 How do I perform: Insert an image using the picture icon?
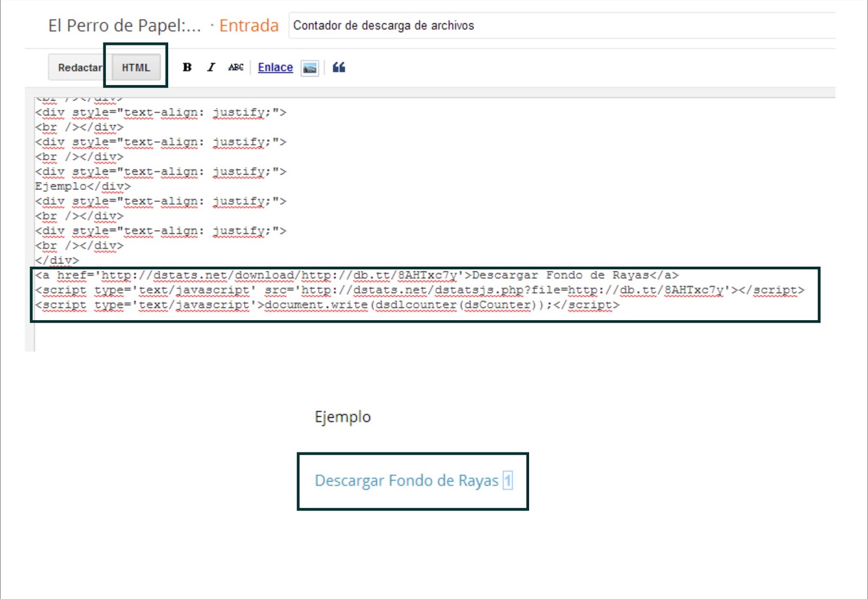[x=310, y=68]
